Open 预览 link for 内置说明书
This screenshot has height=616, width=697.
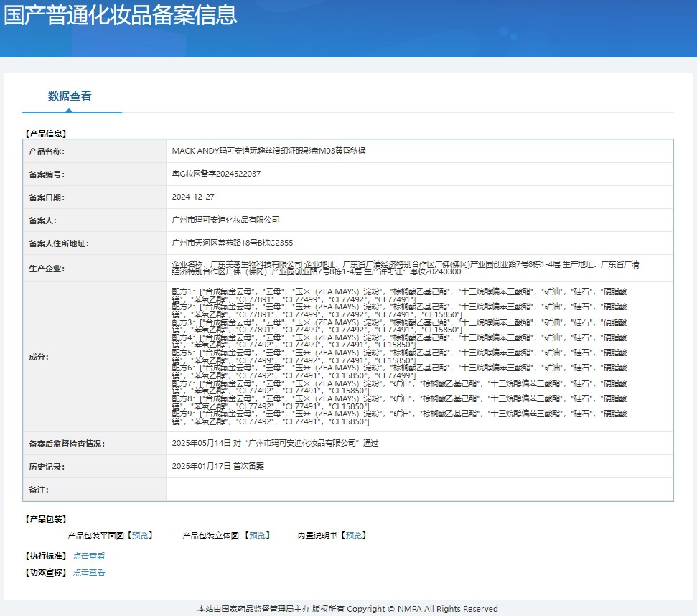pyautogui.click(x=355, y=536)
